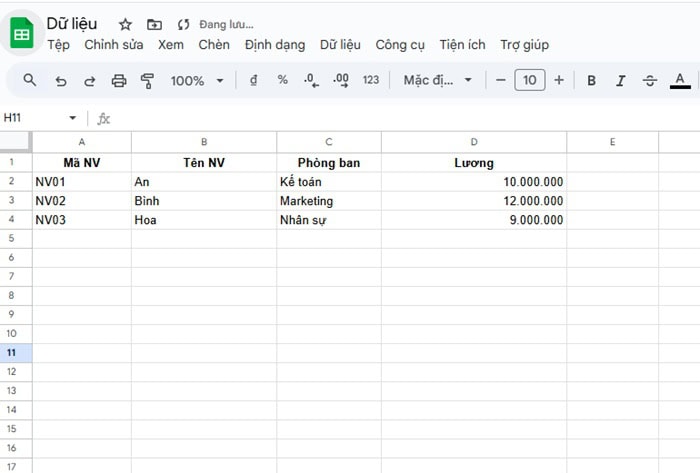Screen dimensions: 700x473
Task: Open the Google Sheets home icon
Action: (x=22, y=34)
